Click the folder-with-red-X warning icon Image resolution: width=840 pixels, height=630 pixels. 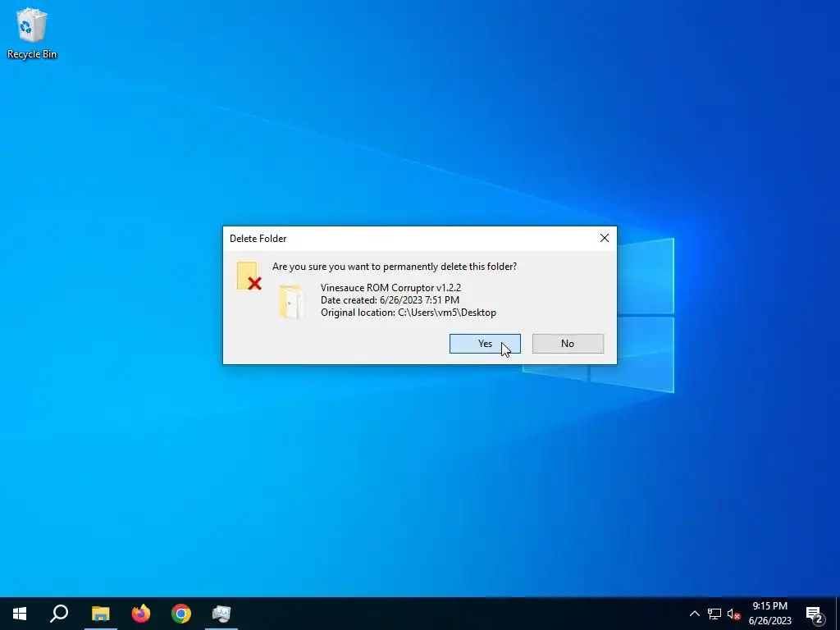point(249,276)
